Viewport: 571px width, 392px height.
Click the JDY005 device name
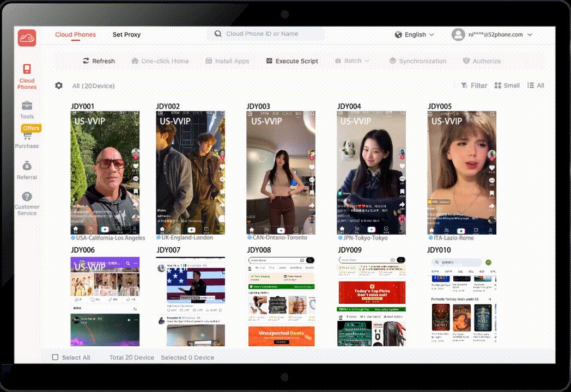(x=440, y=106)
